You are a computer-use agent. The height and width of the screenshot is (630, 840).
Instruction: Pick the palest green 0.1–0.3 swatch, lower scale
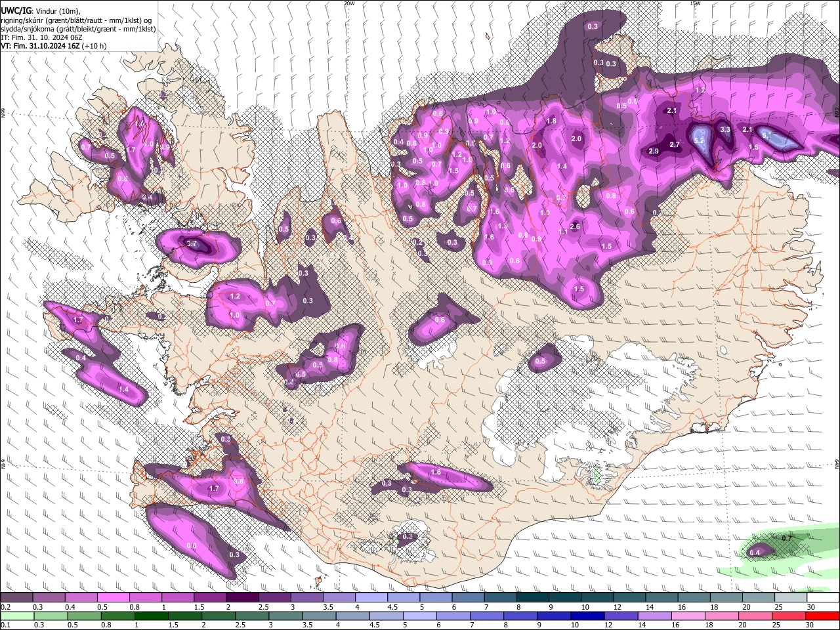pos(17,616)
